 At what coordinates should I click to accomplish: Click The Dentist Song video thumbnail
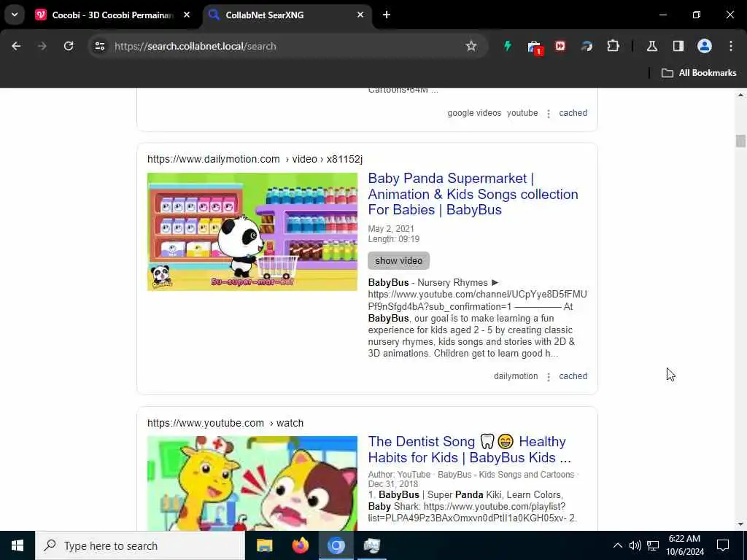click(252, 483)
